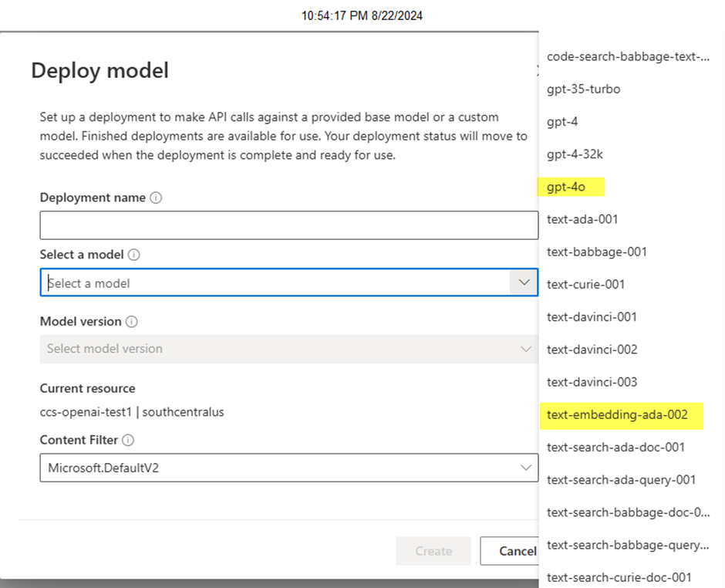Click the Deployment name info icon
The image size is (725, 588).
[157, 198]
